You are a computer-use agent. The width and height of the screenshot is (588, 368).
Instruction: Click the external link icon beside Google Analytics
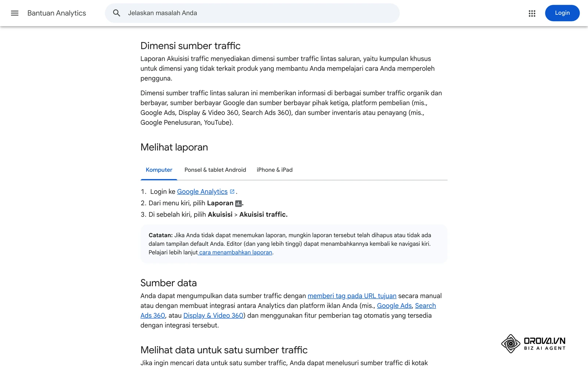pos(232,192)
